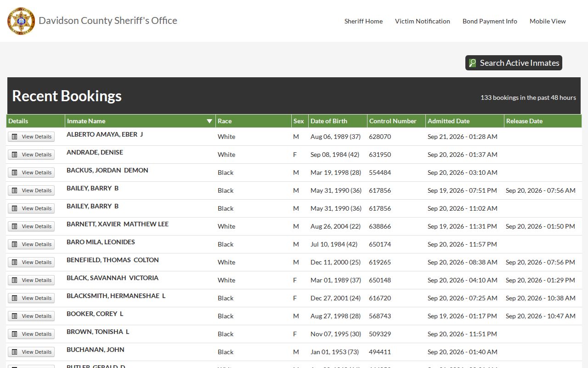View Details for BLACK, SAVANNAH VICTORIA
This screenshot has width=588, height=368.
[x=31, y=280]
